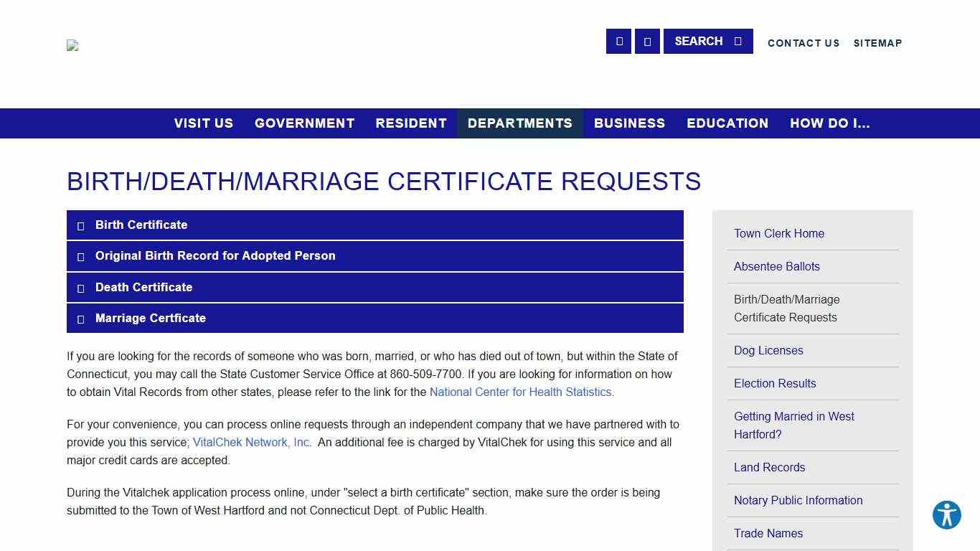
Task: Click the second social media icon in the header
Action: (x=647, y=41)
